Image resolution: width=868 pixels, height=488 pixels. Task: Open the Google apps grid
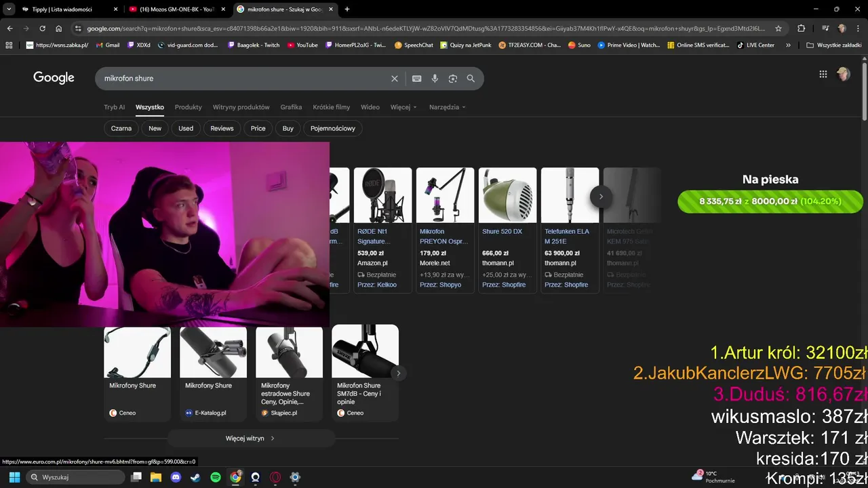pos(823,75)
